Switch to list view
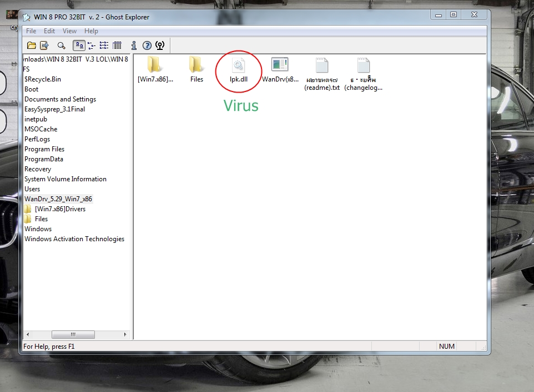This screenshot has height=392, width=534. point(104,45)
